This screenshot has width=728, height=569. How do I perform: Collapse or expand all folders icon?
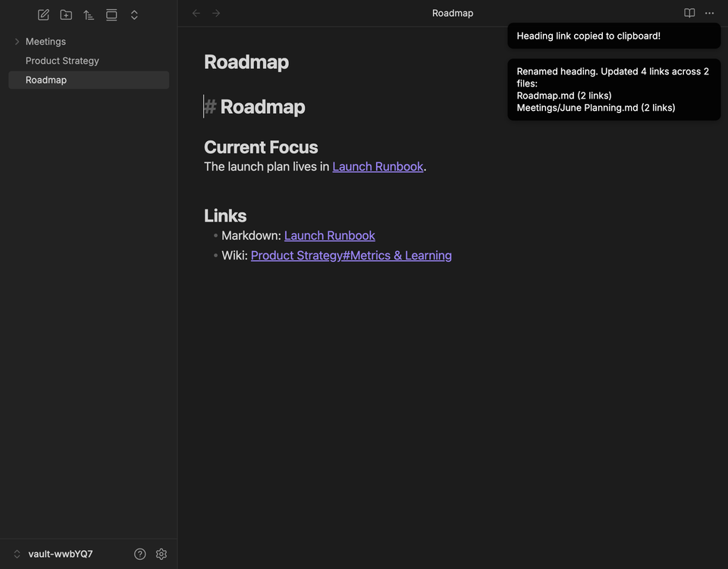coord(134,15)
